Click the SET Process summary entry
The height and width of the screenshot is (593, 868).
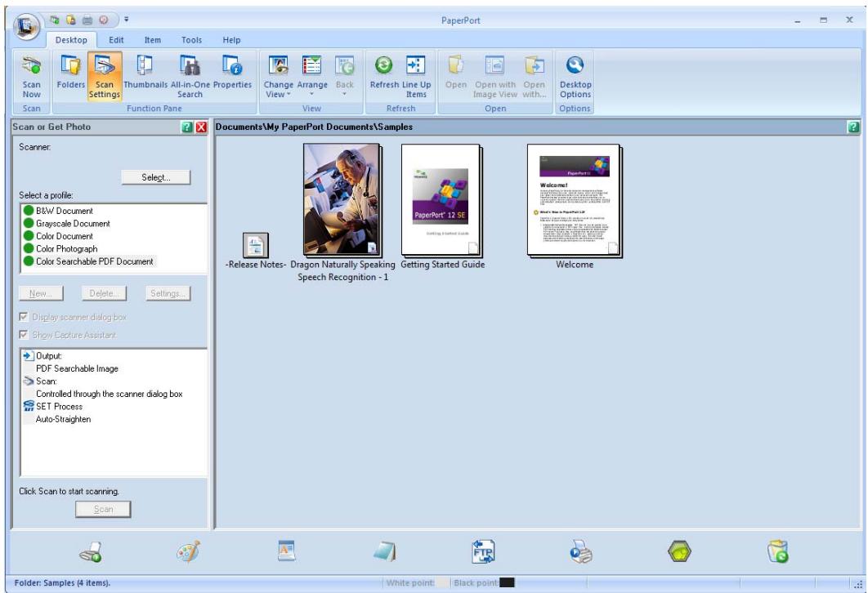53,407
